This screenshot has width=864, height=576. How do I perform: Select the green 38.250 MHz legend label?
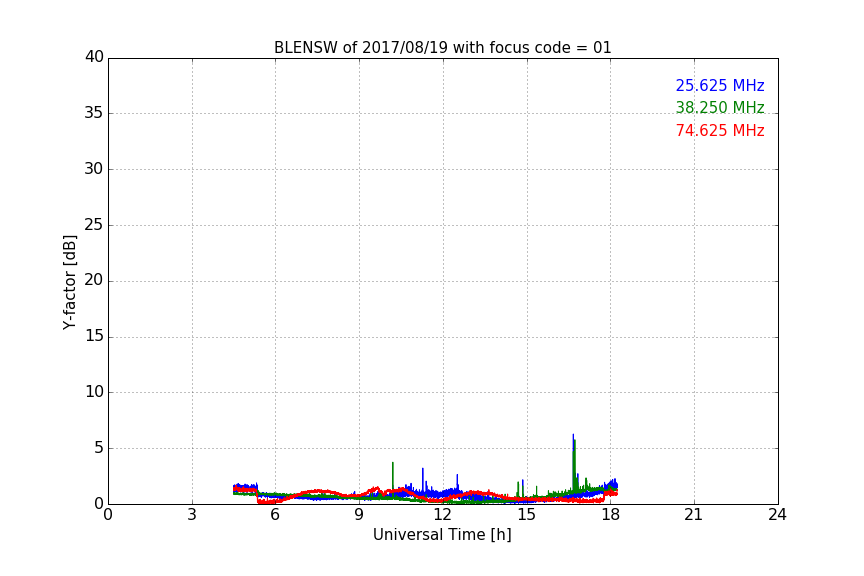coord(720,107)
